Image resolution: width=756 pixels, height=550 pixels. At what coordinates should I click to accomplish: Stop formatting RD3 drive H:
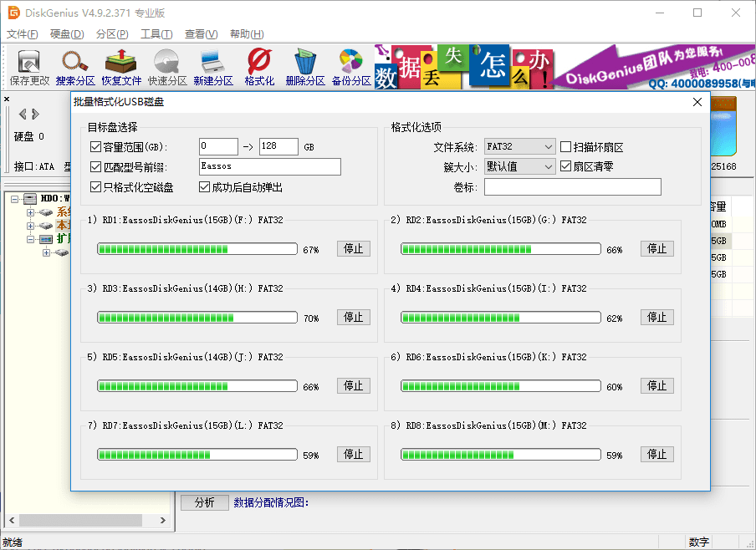(354, 317)
